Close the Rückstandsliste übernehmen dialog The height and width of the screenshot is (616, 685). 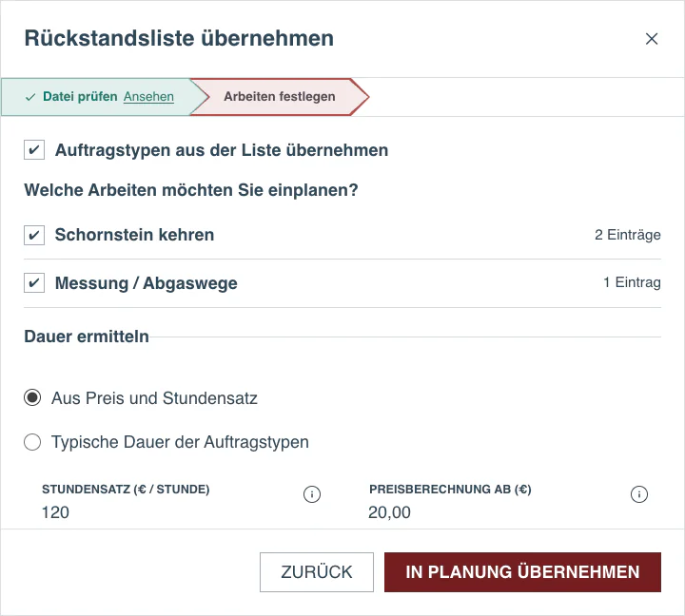coord(652,39)
